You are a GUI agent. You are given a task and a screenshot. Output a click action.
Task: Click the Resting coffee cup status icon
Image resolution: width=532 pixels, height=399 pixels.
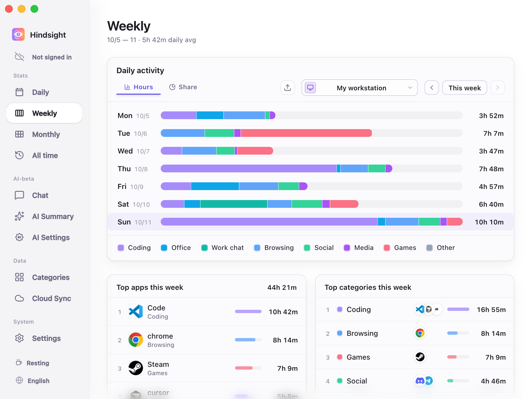point(19,363)
